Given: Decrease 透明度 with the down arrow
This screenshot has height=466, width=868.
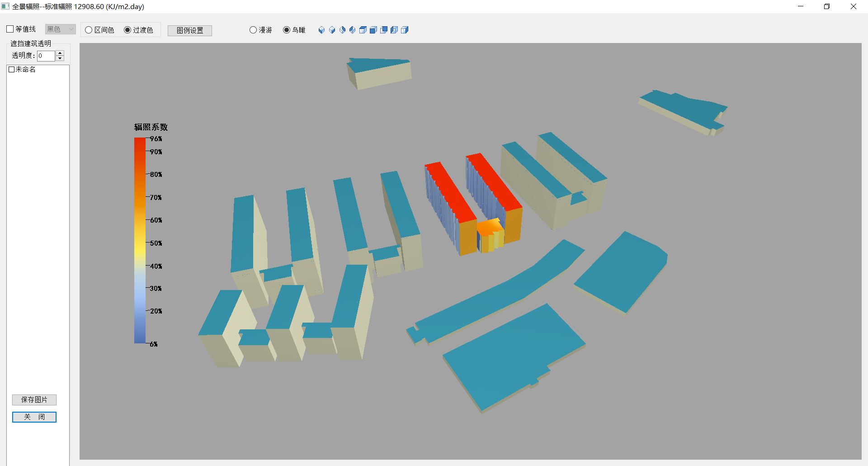Looking at the screenshot, I should [x=60, y=58].
